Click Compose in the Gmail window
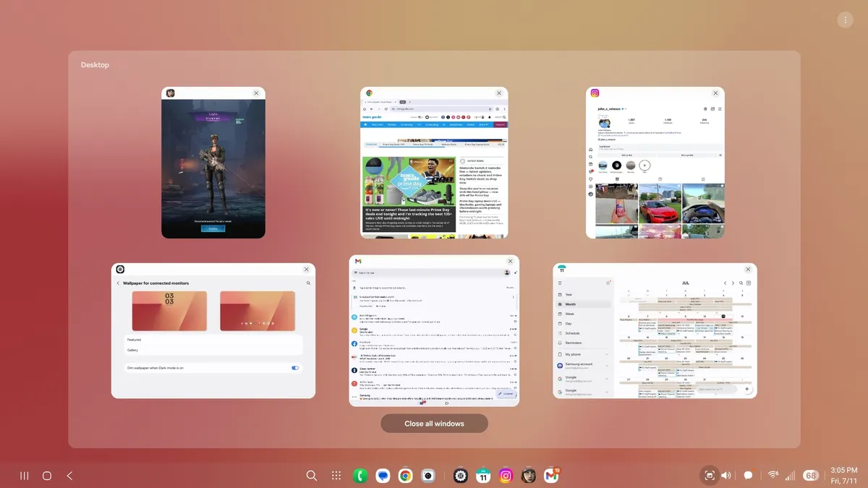868x488 pixels. pos(506,394)
